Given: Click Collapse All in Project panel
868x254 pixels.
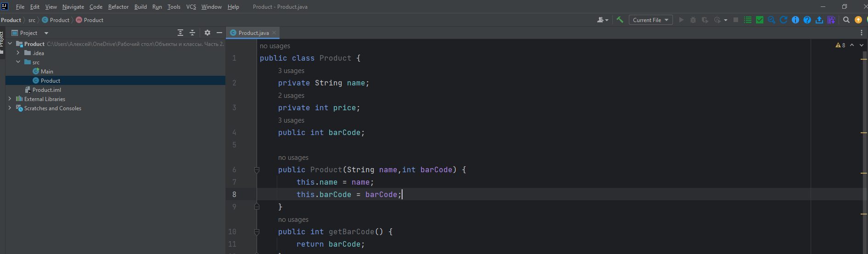Looking at the screenshot, I should point(192,33).
